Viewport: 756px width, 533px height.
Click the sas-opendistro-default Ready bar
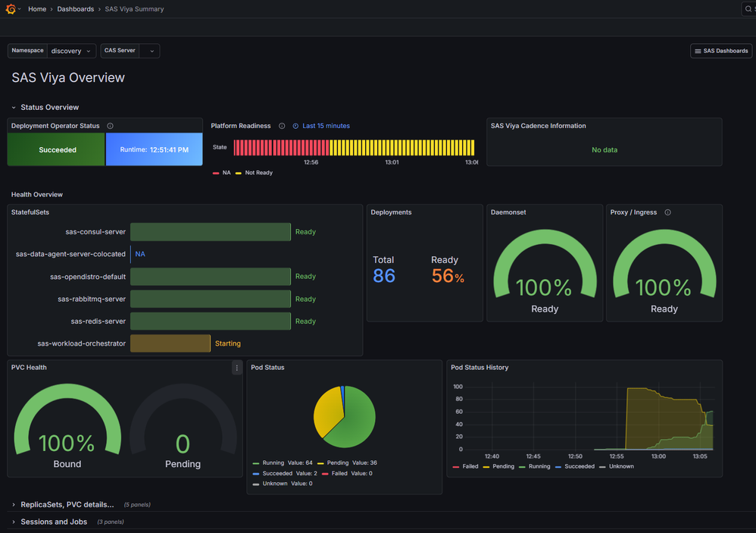pyautogui.click(x=211, y=277)
